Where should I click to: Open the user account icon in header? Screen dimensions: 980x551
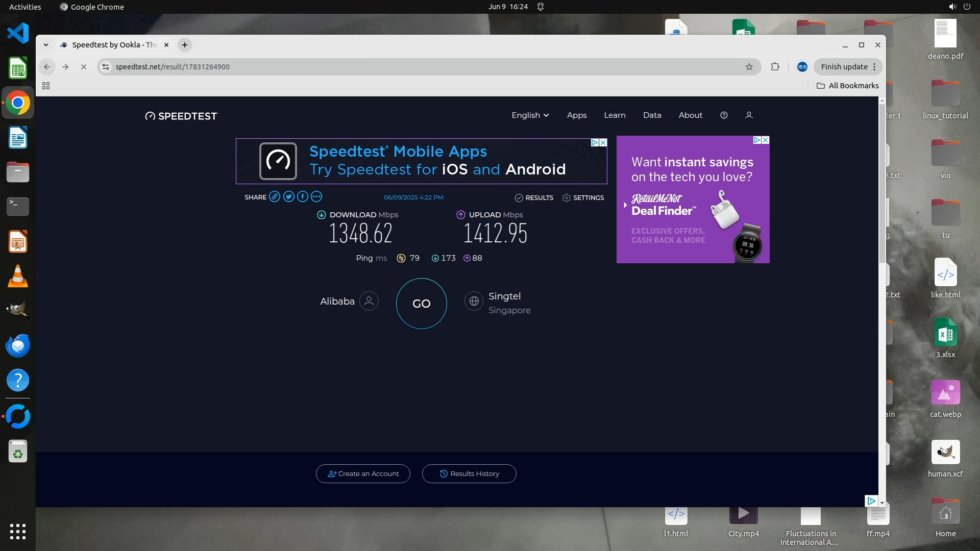[x=749, y=115]
